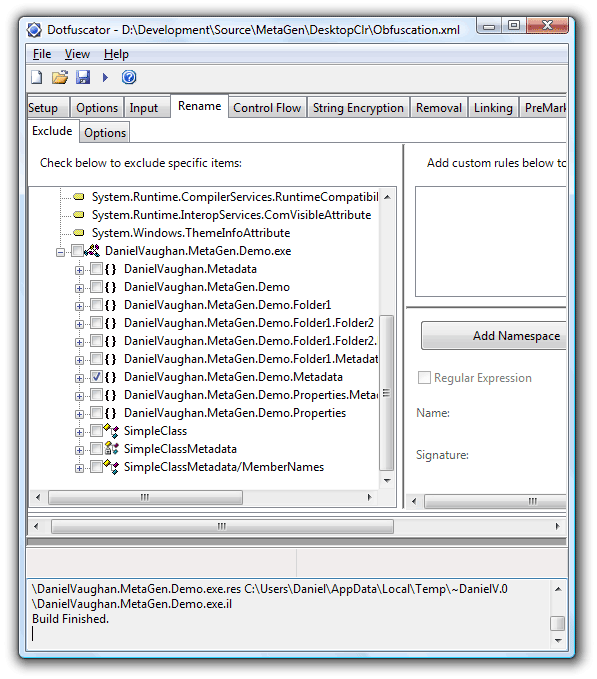Click the class icon beside SimpleClass

(x=111, y=431)
